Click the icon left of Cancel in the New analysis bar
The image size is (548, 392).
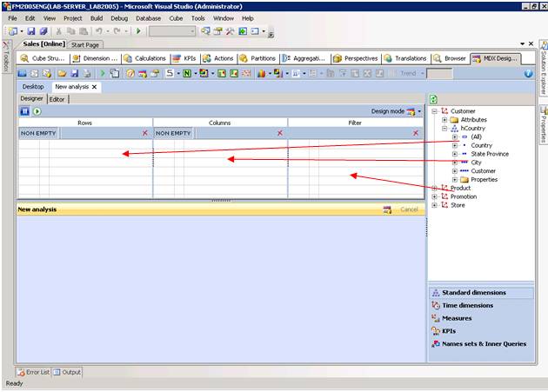tap(387, 209)
